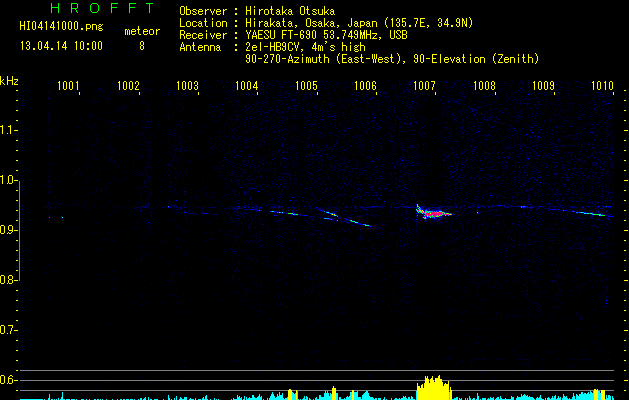Click the yellow peak in power graph

[434, 388]
